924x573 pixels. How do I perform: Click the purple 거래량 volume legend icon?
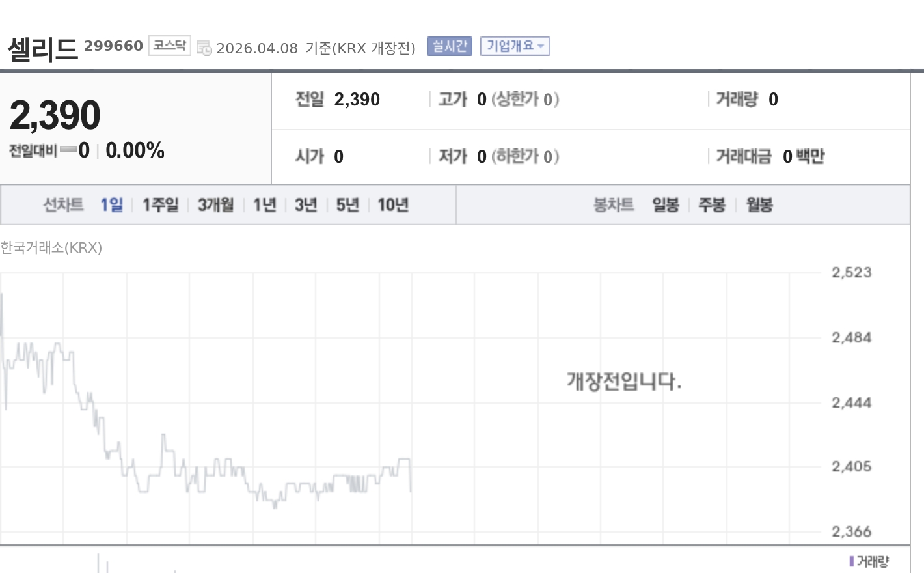click(852, 561)
